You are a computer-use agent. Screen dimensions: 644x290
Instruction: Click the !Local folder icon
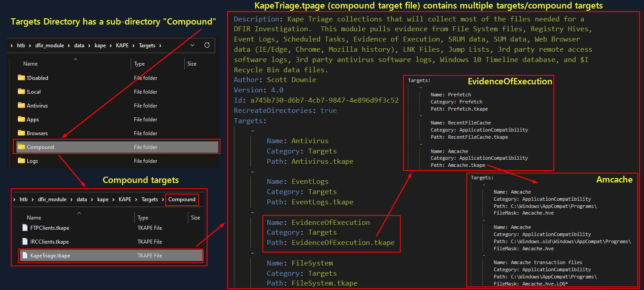21,91
